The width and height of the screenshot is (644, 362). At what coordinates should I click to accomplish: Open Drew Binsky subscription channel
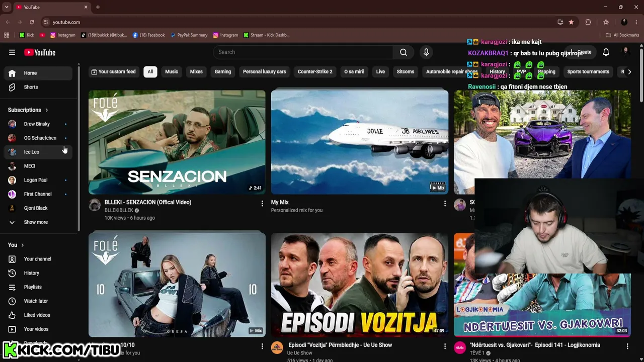[x=38, y=124]
